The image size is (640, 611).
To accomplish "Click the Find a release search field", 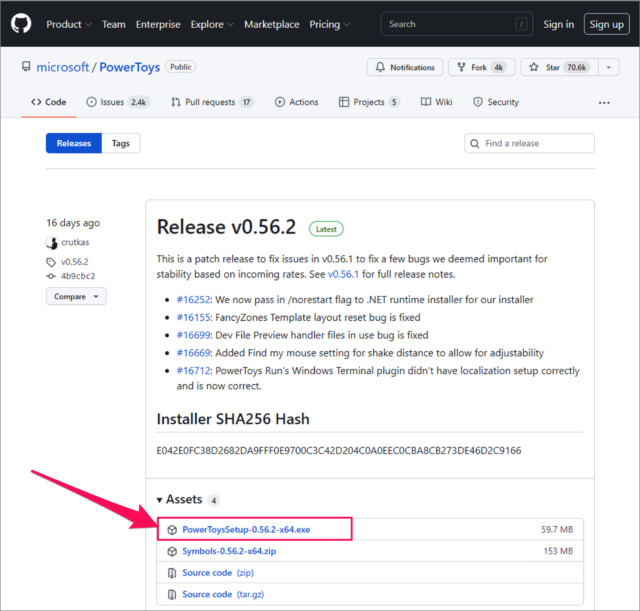I will point(530,143).
